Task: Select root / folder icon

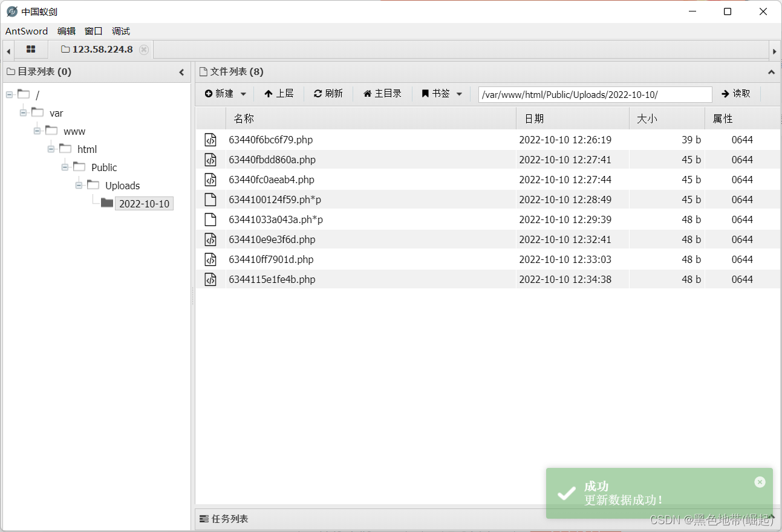Action: 24,94
